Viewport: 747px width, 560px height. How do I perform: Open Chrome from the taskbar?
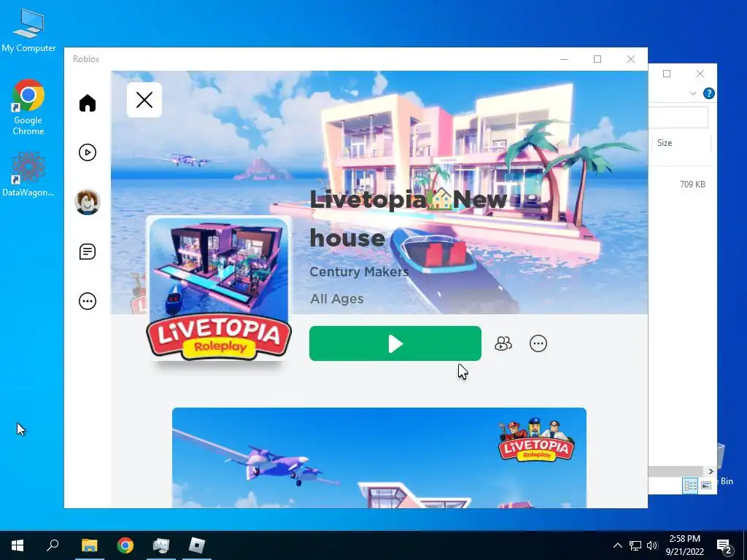(x=125, y=545)
